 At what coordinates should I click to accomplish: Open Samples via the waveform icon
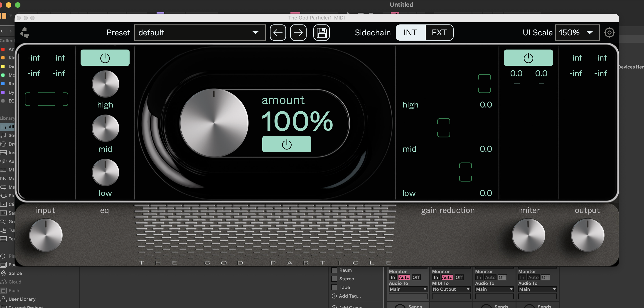coord(3,213)
